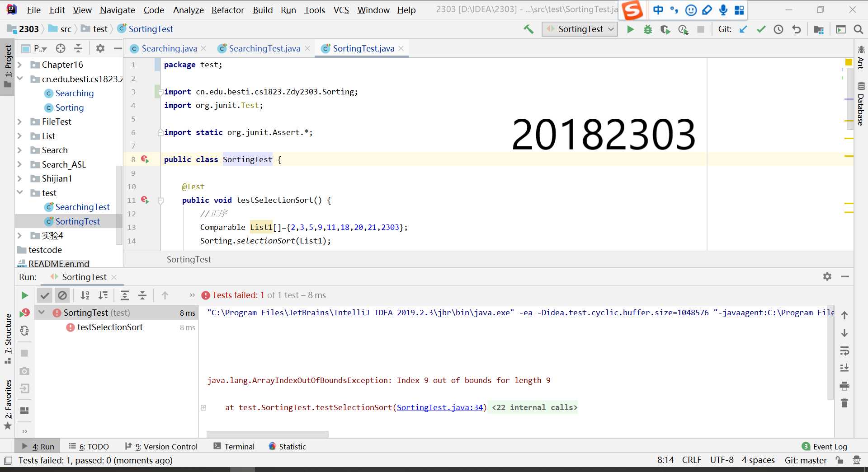Viewport: 868px width, 472px height.
Task: Click Git: master branch widget
Action: [806, 460]
